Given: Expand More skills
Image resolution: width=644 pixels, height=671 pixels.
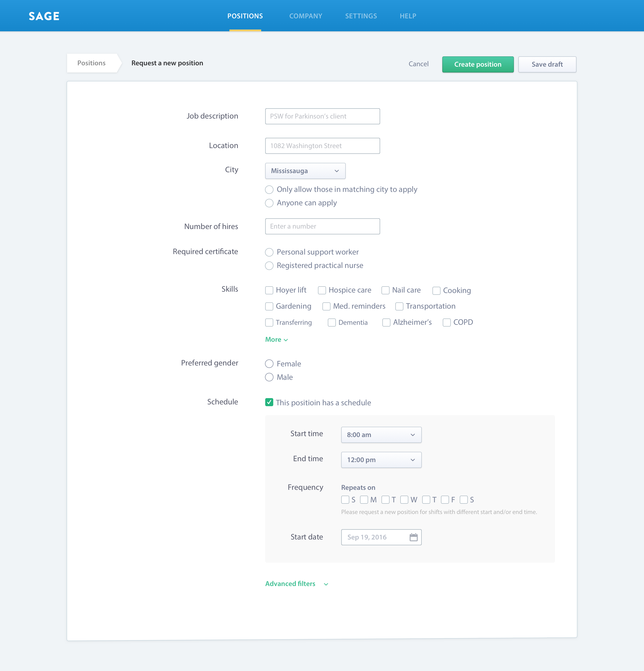Looking at the screenshot, I should tap(276, 340).
